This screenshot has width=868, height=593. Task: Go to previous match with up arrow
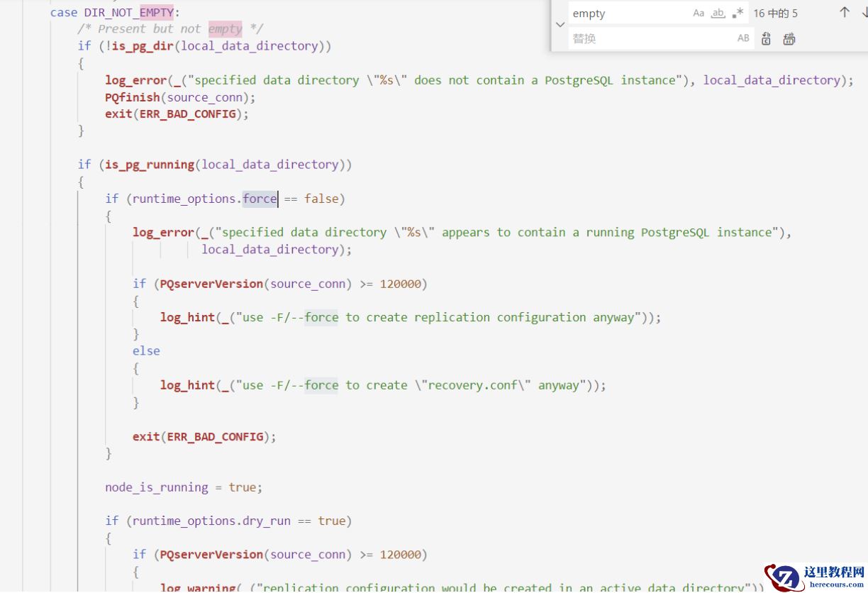coord(844,13)
